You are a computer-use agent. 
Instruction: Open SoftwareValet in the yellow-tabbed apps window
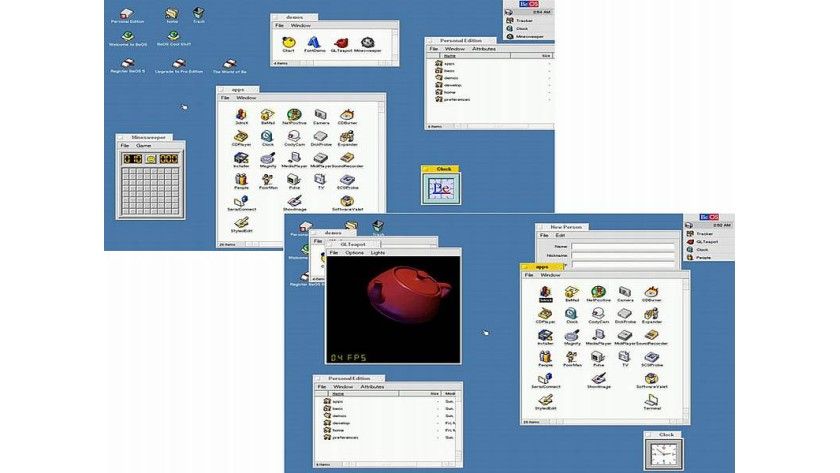[651, 381]
